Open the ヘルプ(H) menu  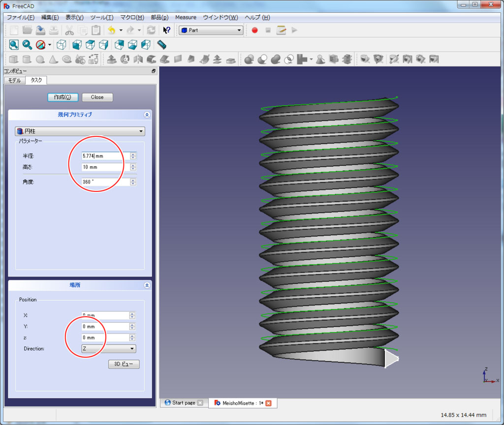[257, 17]
